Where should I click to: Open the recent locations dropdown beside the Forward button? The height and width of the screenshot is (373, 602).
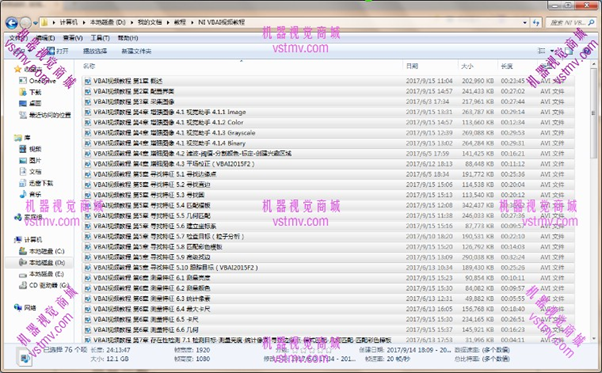tap(35, 23)
